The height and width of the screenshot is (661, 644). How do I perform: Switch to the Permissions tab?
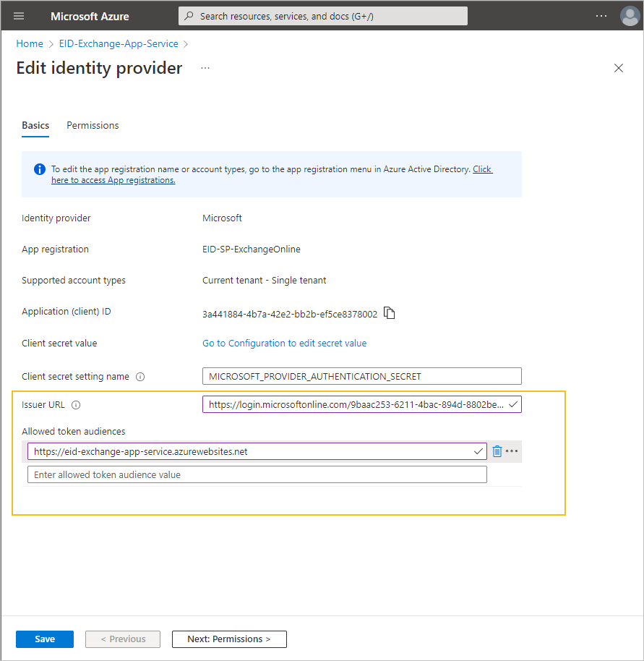click(x=93, y=125)
